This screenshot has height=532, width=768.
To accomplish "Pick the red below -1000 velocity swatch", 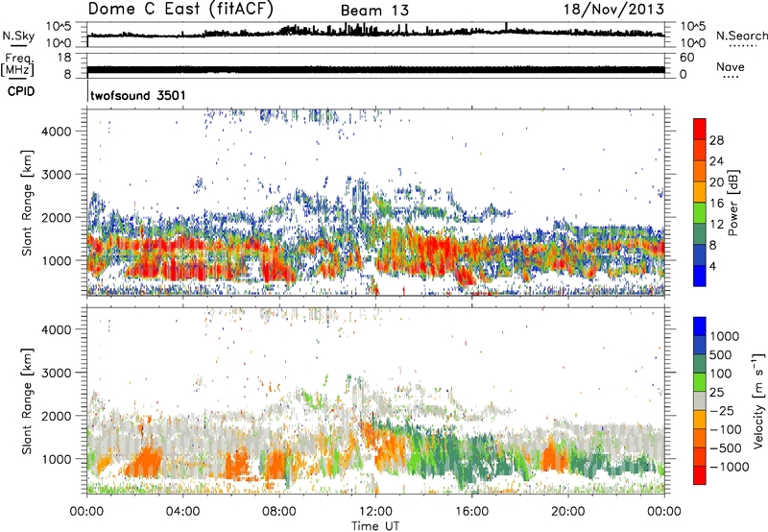I will click(700, 475).
